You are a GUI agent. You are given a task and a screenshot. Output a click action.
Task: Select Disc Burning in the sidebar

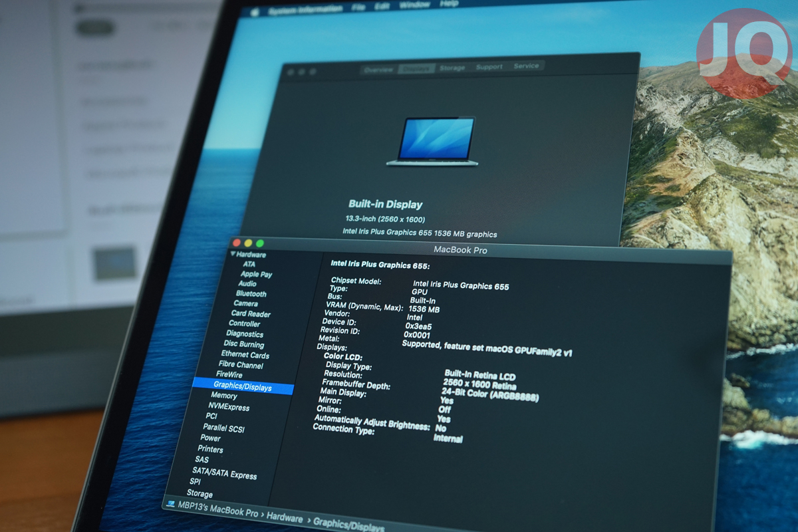(243, 344)
